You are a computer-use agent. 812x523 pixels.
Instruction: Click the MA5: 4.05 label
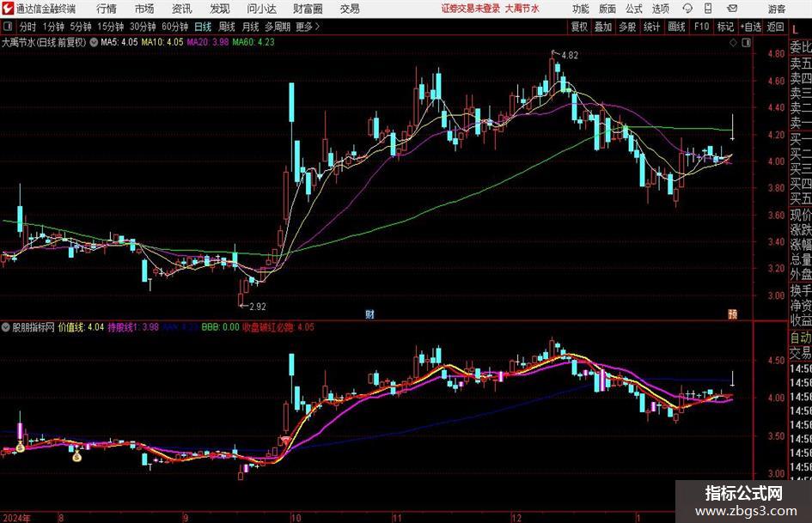(x=119, y=42)
